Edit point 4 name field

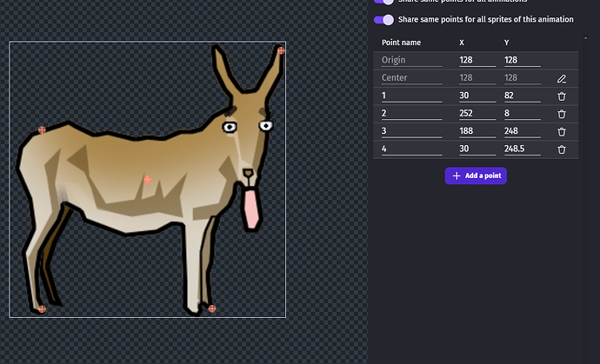click(x=411, y=149)
